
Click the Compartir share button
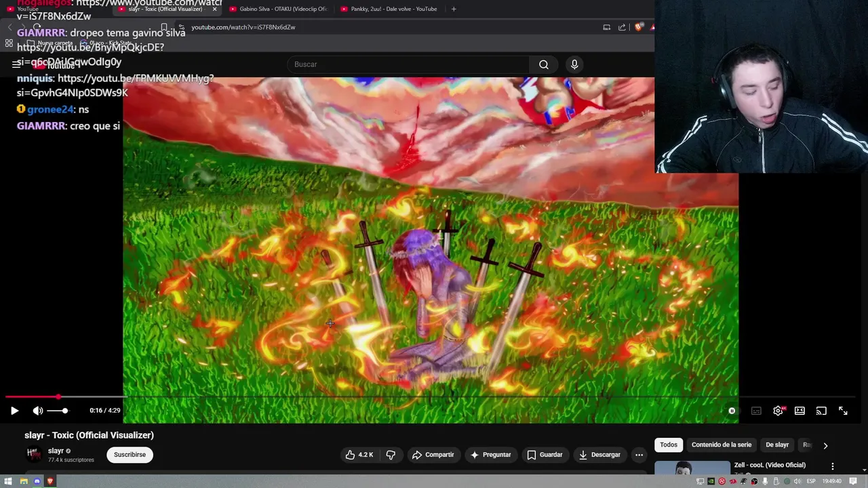[433, 455]
